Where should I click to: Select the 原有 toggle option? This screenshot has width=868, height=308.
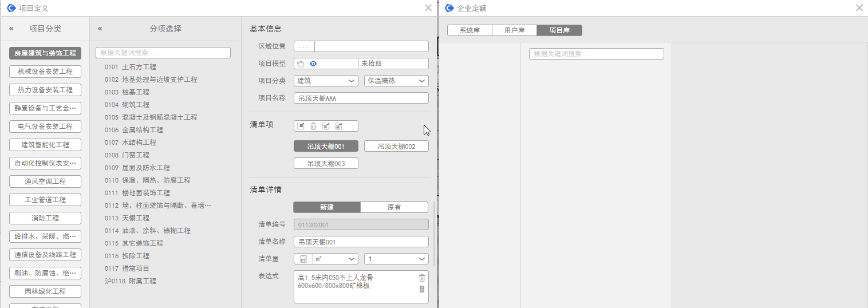click(x=394, y=207)
